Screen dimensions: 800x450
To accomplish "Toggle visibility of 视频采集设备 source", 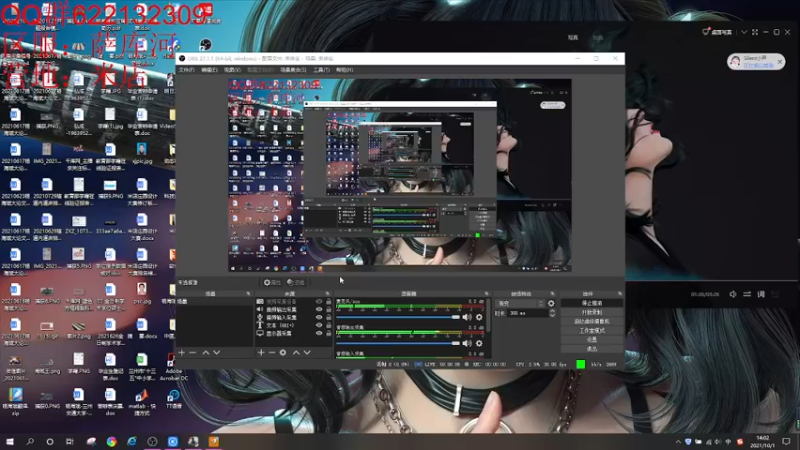I will coord(319,302).
